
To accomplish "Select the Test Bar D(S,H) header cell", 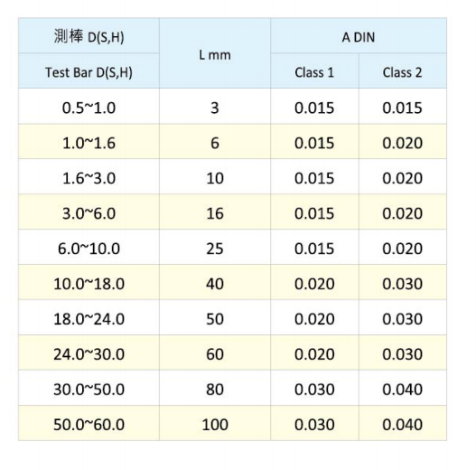I will click(89, 71).
